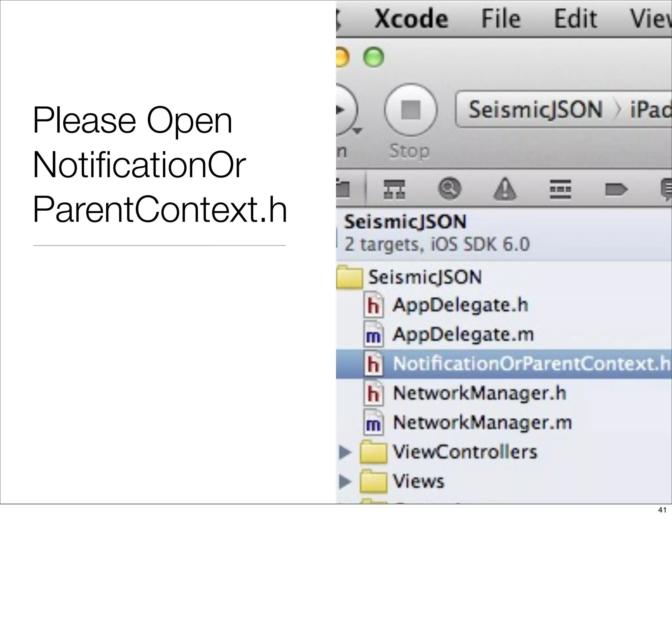The height and width of the screenshot is (630, 672).
Task: Open the Edit menu
Action: coord(575,18)
